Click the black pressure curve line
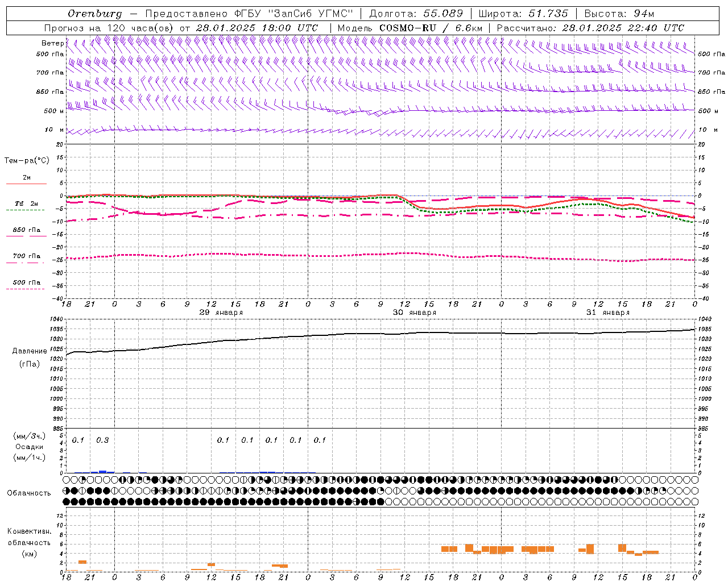Screen dimensions: 728x582 pos(381,334)
